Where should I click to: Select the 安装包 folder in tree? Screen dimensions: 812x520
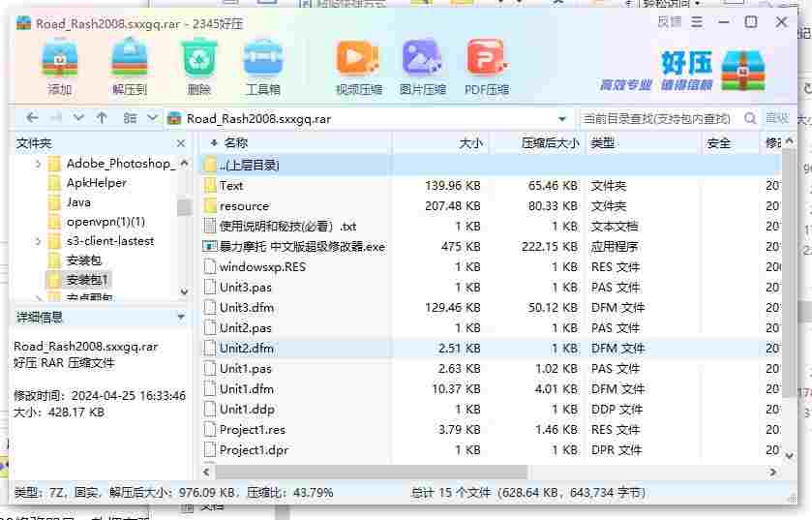click(x=84, y=260)
